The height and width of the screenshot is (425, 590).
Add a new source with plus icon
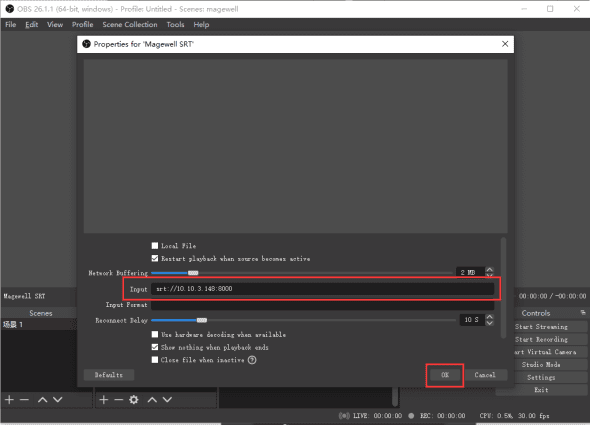click(x=104, y=399)
